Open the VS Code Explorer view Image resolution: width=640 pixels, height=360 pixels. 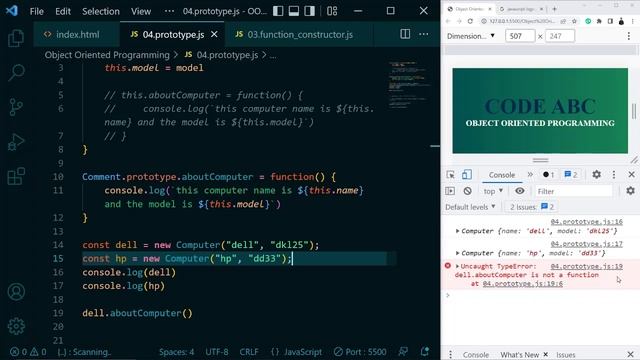coord(16,38)
